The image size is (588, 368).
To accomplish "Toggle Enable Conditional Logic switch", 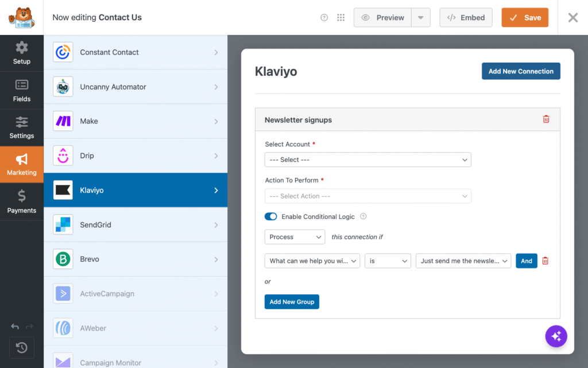I will coord(271,216).
